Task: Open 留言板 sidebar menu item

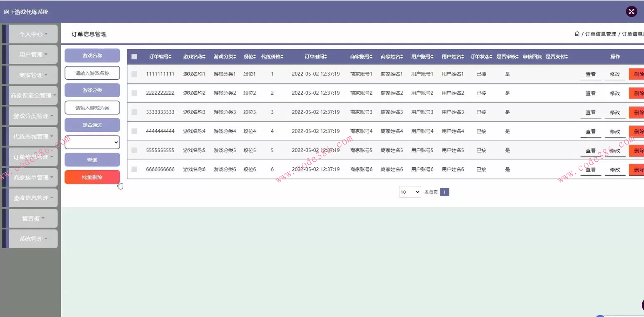Action: (33, 219)
